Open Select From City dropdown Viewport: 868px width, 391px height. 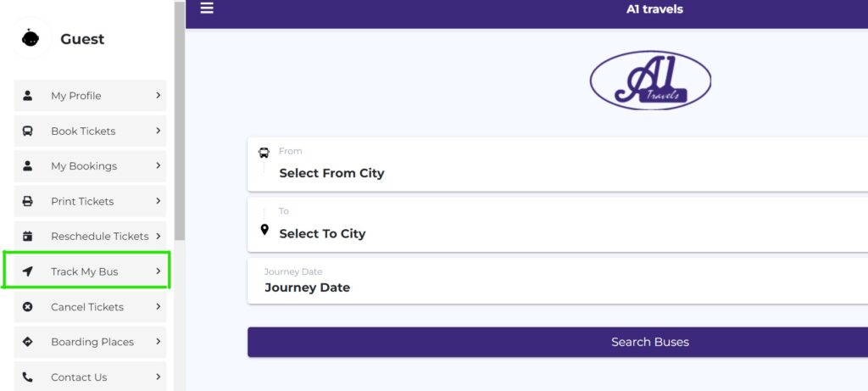pos(558,165)
